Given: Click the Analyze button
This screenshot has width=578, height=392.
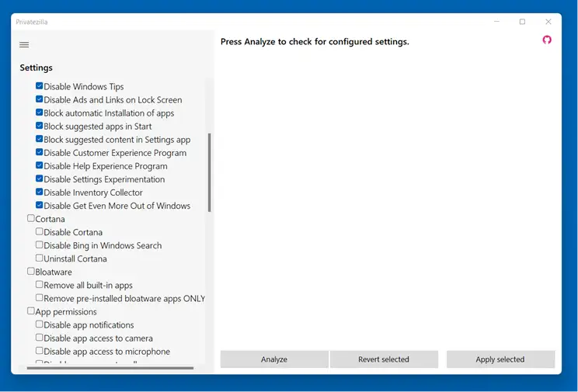Looking at the screenshot, I should click(274, 359).
